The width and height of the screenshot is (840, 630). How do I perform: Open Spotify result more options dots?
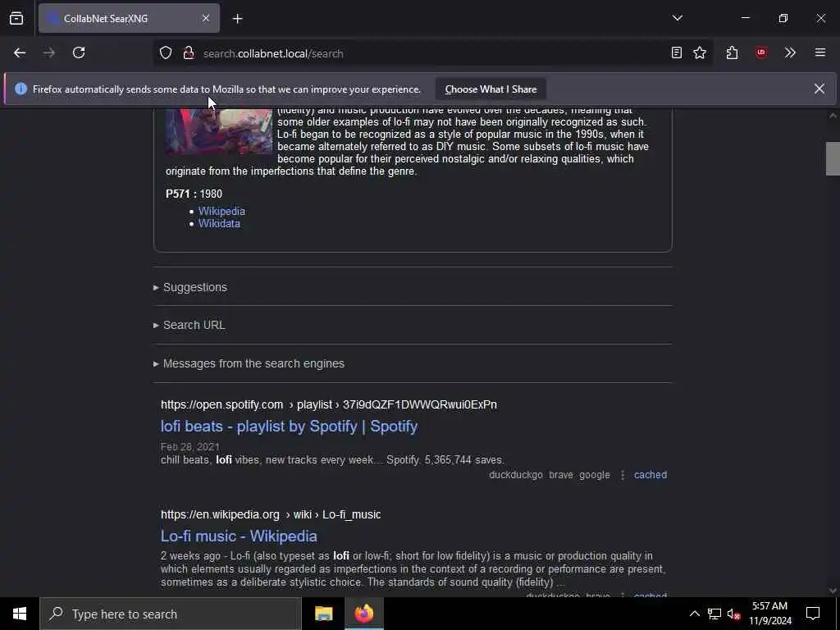(x=622, y=475)
